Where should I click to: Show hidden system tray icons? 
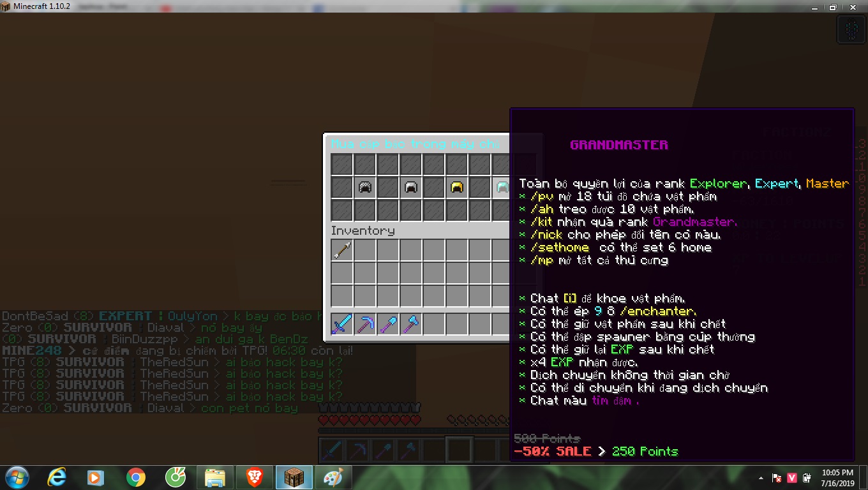point(761,478)
